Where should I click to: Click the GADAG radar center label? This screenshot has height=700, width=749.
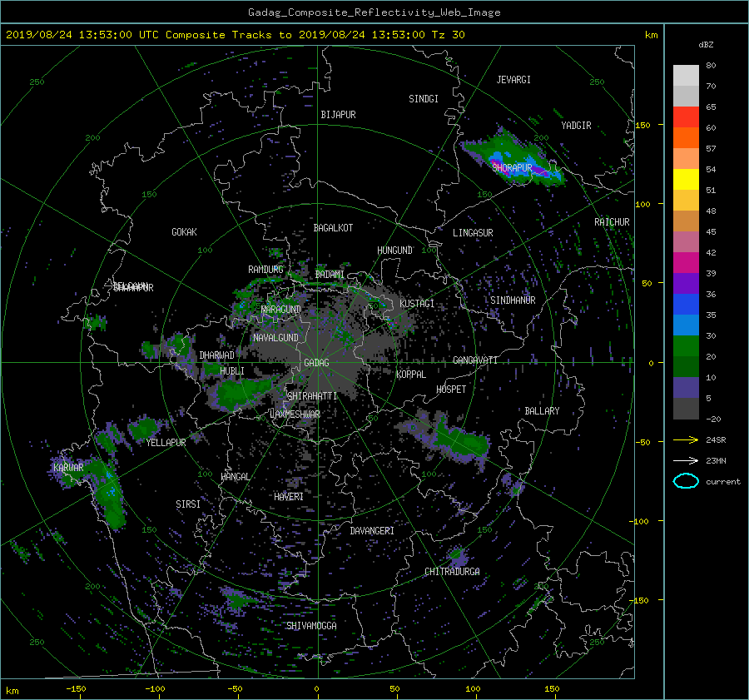(x=316, y=363)
